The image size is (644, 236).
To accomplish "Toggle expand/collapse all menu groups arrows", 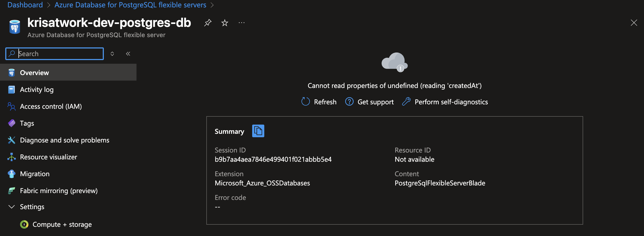I will (x=112, y=54).
